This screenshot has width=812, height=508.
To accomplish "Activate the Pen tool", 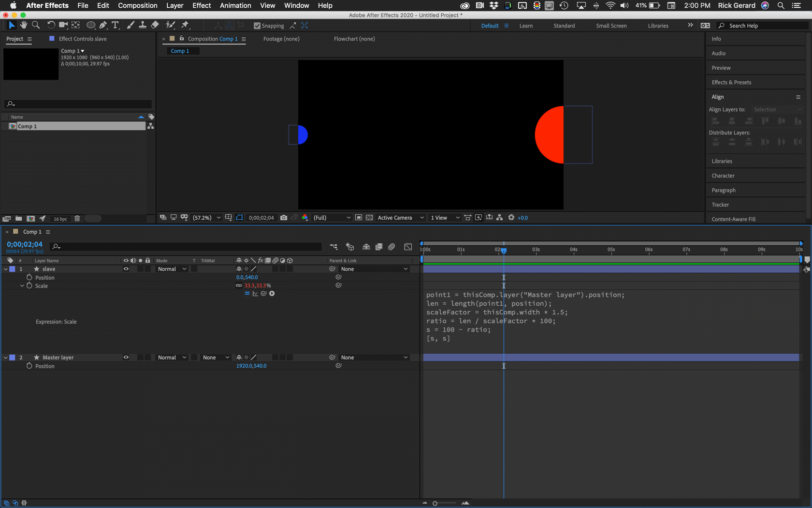I will pyautogui.click(x=103, y=25).
